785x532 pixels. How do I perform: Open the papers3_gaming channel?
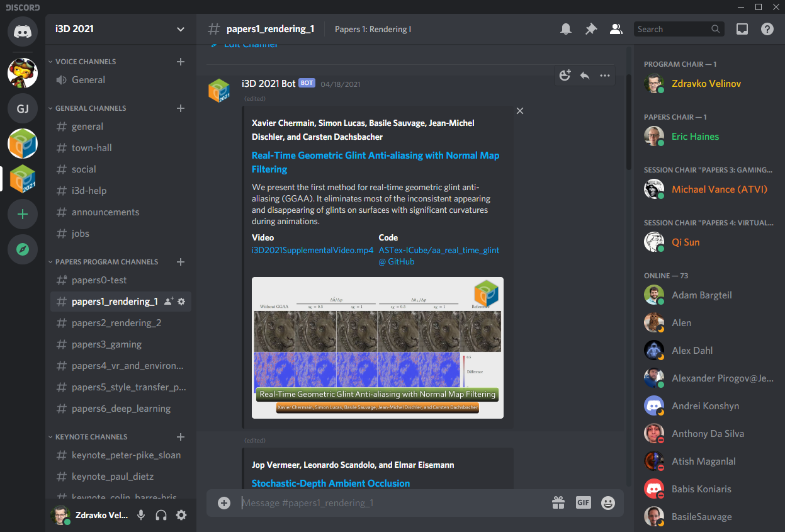tap(106, 344)
